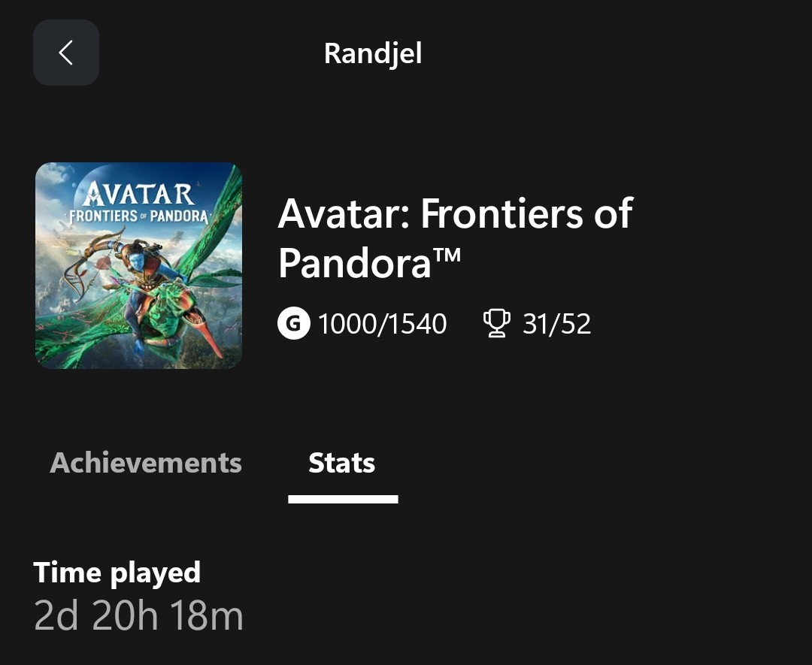
Task: Select the Stats tab
Action: pos(342,463)
